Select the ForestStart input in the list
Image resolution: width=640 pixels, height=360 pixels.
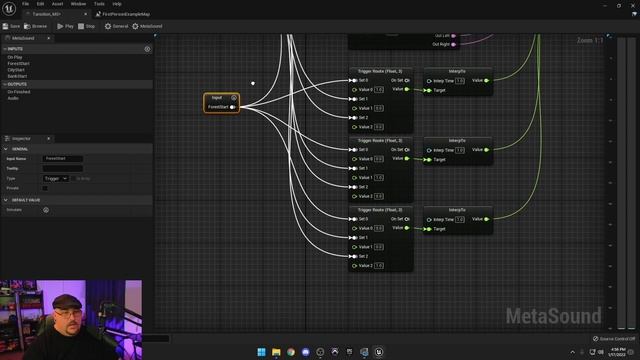pos(18,64)
